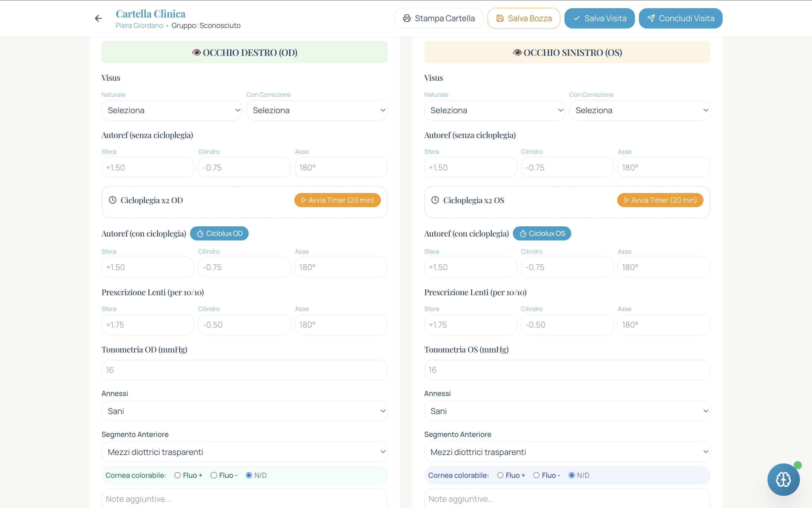The width and height of the screenshot is (812, 508).
Task: Click the Gruppo: Sconosciuto text
Action: tap(206, 25)
